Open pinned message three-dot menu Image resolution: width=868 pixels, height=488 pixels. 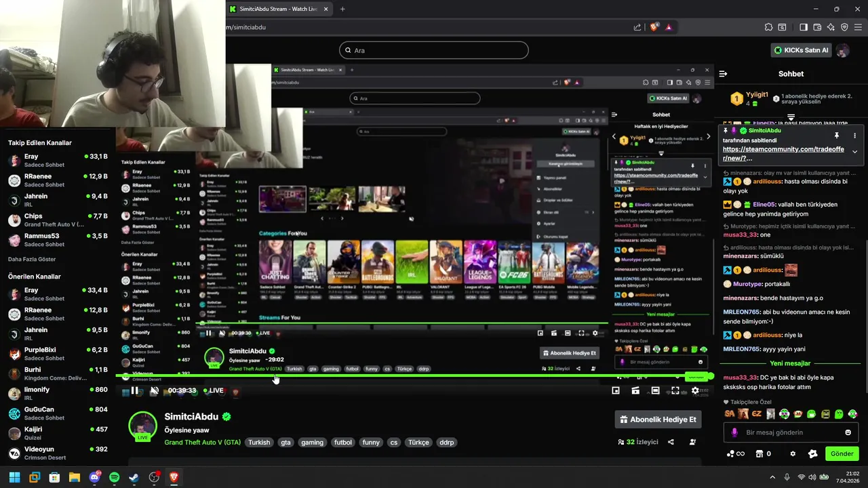(854, 136)
